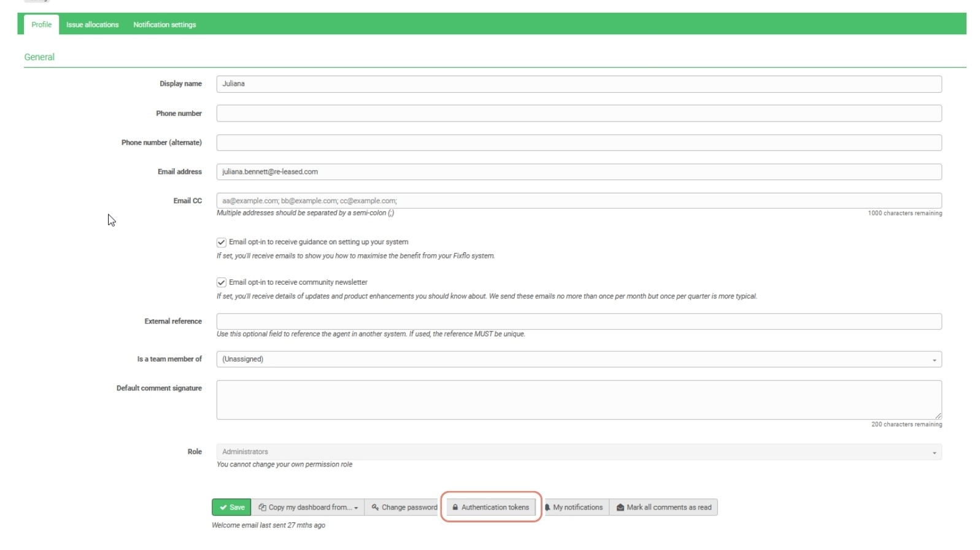This screenshot has height=550, width=980.
Task: Click the resize handle of the signature text area
Action: tap(938, 416)
